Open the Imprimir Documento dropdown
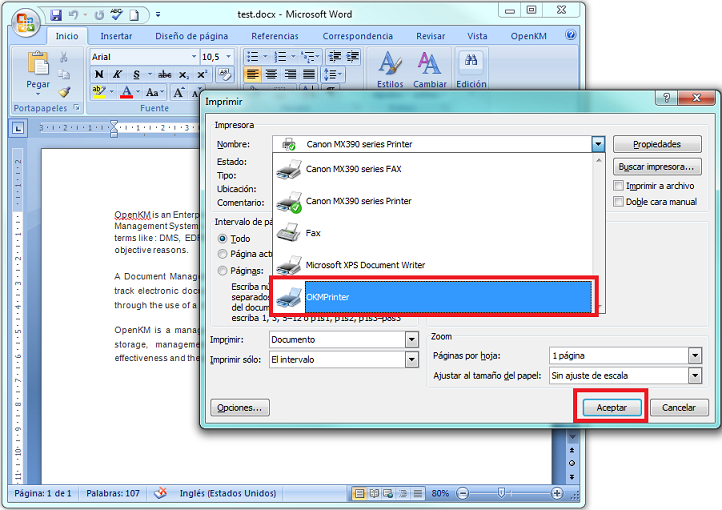The image size is (722, 510). [x=412, y=340]
